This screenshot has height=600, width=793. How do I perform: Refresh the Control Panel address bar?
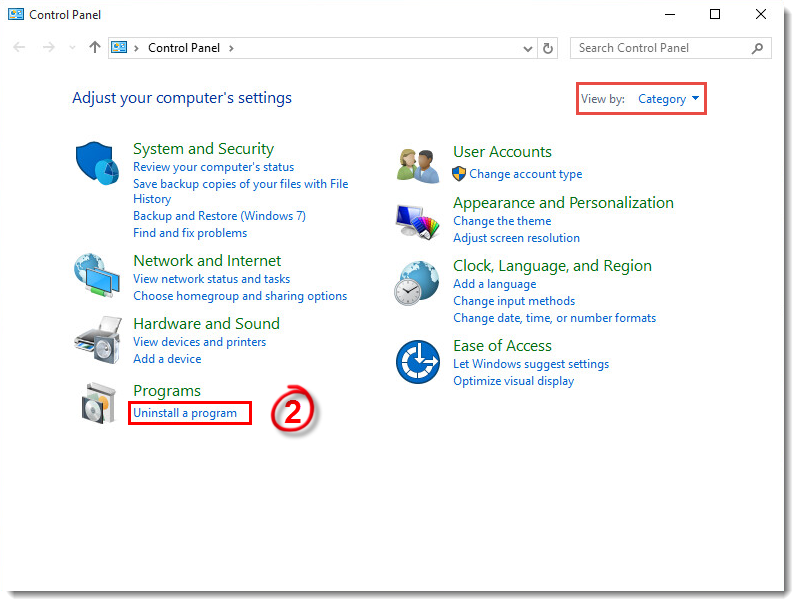pos(548,48)
